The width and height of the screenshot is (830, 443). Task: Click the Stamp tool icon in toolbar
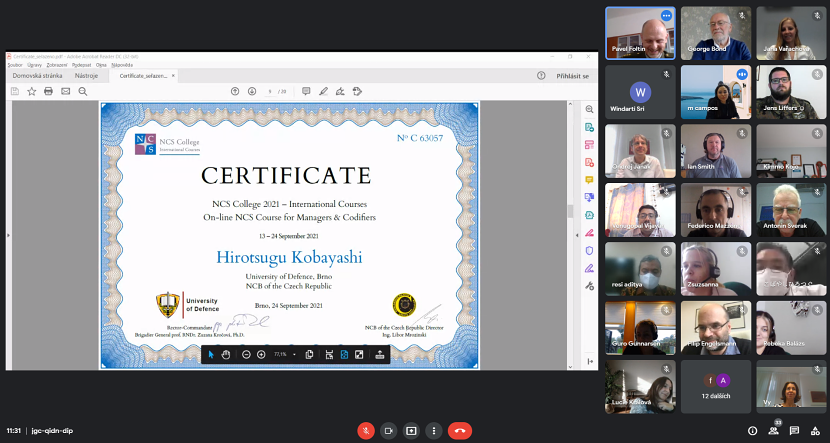tap(357, 91)
